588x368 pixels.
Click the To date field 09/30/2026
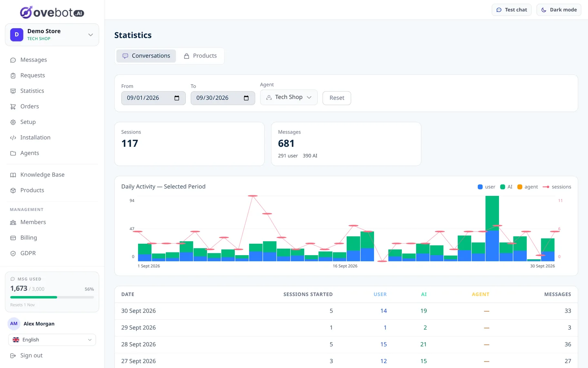coord(223,98)
